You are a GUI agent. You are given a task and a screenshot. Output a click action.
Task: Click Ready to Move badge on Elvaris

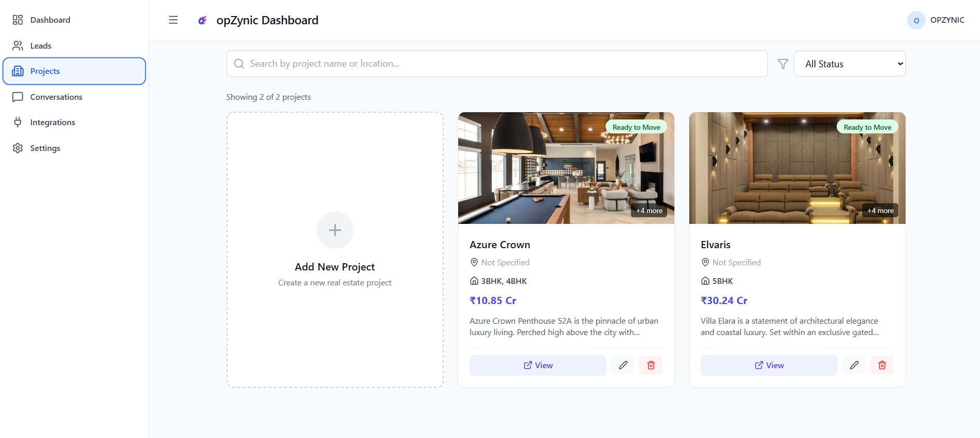[867, 127]
